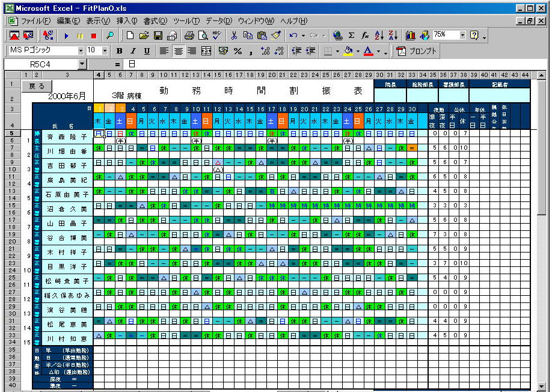Open the Print Preview tool
The height and width of the screenshot is (392, 552).
(203, 36)
